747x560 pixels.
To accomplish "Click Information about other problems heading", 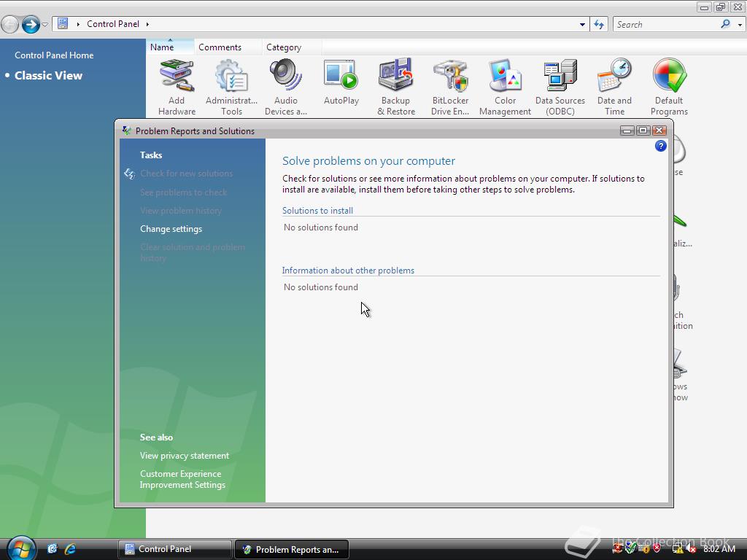I will (x=348, y=271).
